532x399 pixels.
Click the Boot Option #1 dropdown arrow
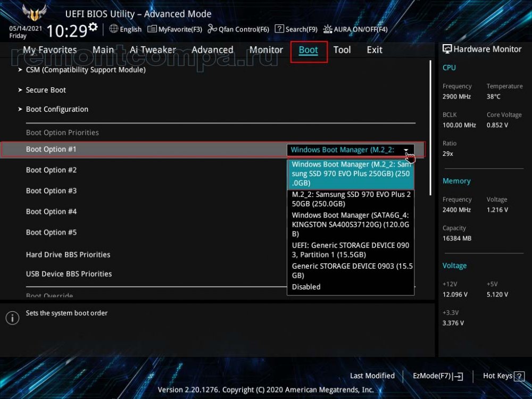click(x=406, y=150)
